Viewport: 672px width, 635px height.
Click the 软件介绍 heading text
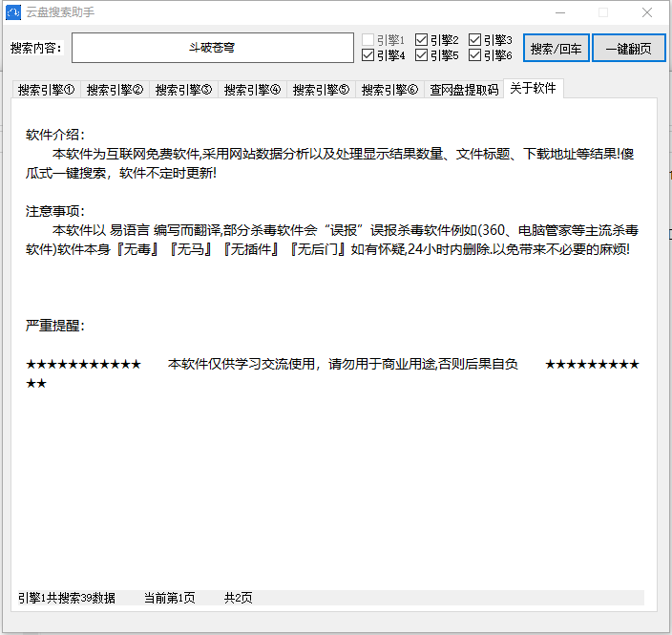pyautogui.click(x=55, y=135)
